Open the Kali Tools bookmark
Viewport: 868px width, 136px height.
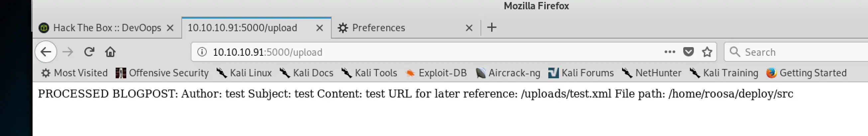pos(369,73)
